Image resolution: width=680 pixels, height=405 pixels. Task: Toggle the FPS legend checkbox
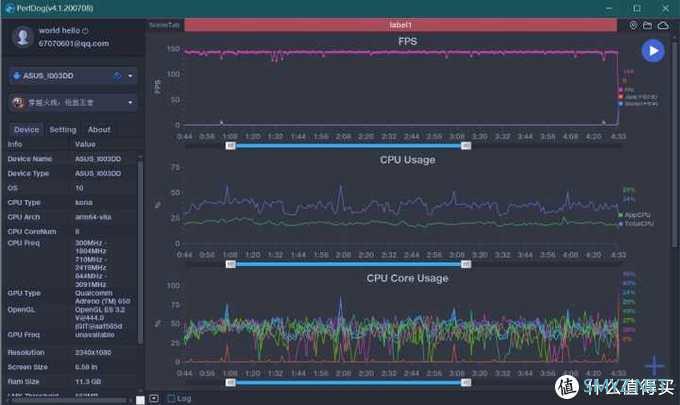pos(621,90)
